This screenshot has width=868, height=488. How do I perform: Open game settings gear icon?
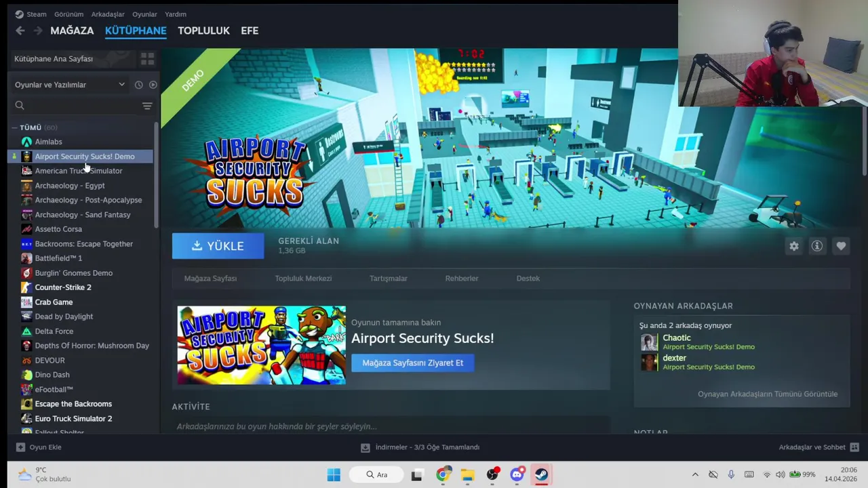(794, 246)
